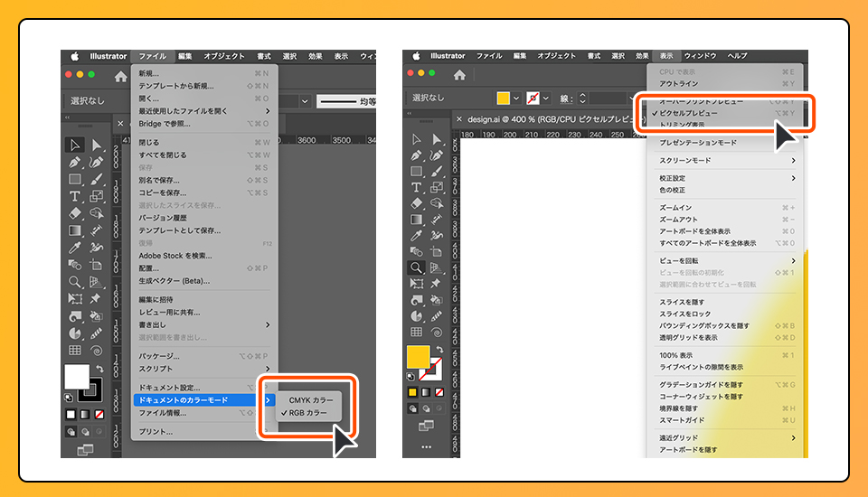Open Edit Toolbar three-dots in right Illustrator window
868x497 pixels.
[426, 446]
